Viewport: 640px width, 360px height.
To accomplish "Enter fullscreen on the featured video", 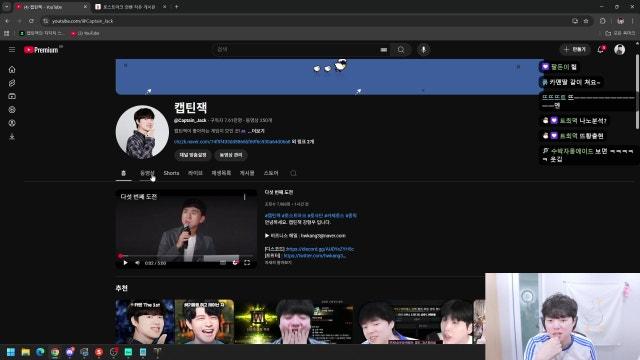I will (247, 263).
